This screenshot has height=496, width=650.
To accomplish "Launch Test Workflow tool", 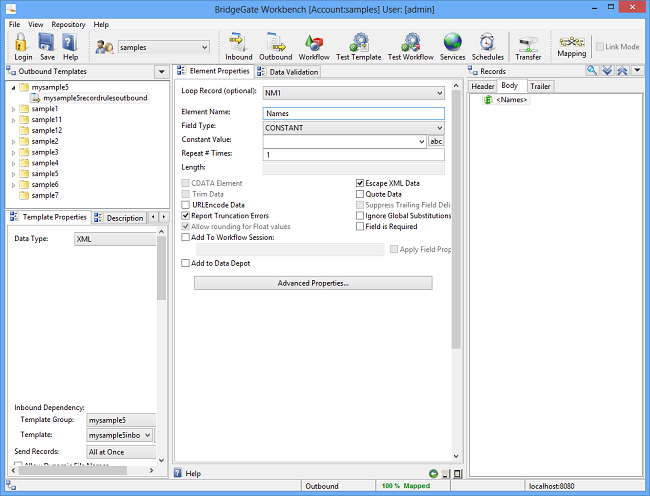I will 410,42.
